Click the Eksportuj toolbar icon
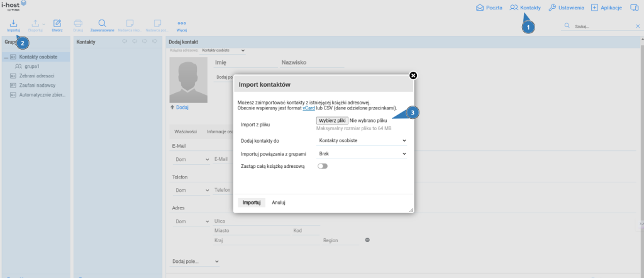The image size is (644, 278). (x=35, y=25)
